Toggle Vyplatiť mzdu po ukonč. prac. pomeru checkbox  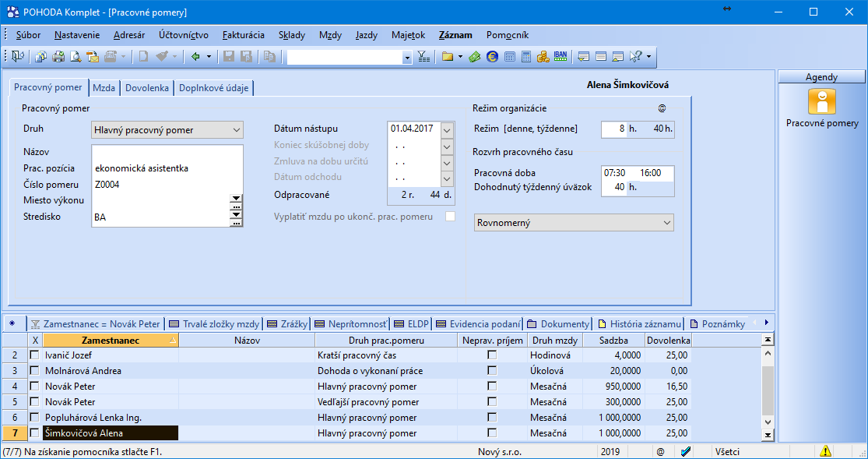coord(451,216)
